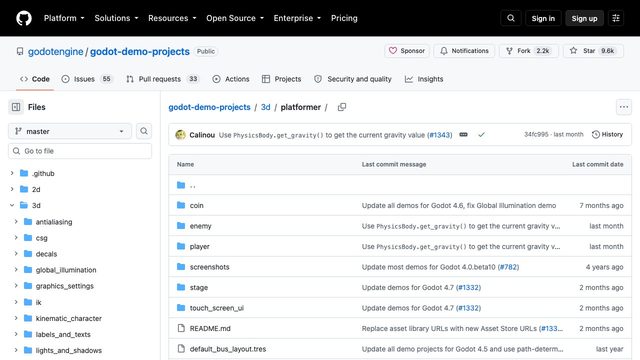The image size is (640, 360).
Task: Expand the commit message ellipsis
Action: pyautogui.click(x=463, y=135)
